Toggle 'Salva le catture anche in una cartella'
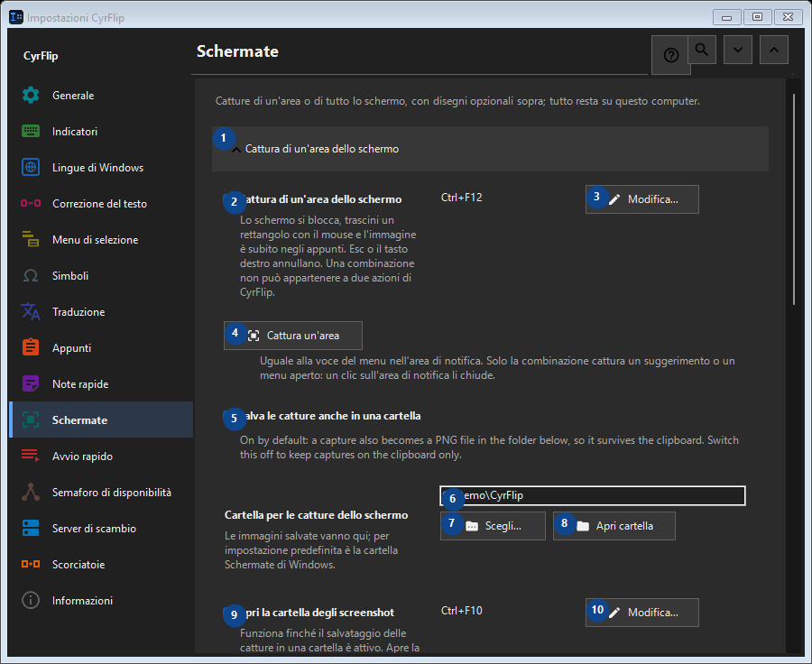Image resolution: width=812 pixels, height=664 pixels. tap(322, 416)
